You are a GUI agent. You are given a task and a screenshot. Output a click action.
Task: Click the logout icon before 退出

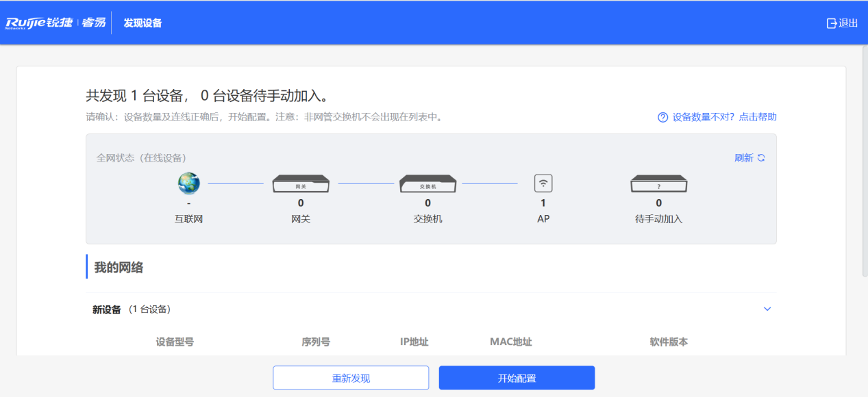click(830, 22)
